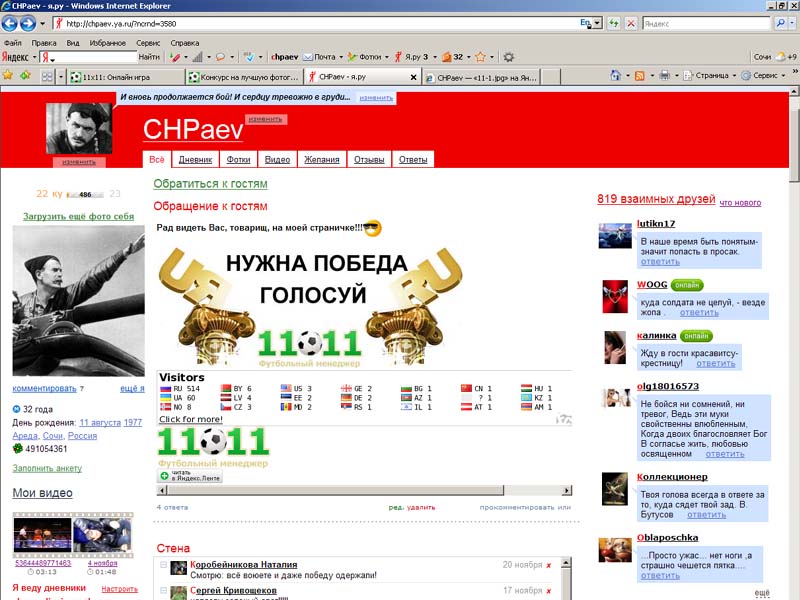Click the Фотки icon in Yandex toolbar
The width and height of the screenshot is (800, 600).
click(x=368, y=57)
